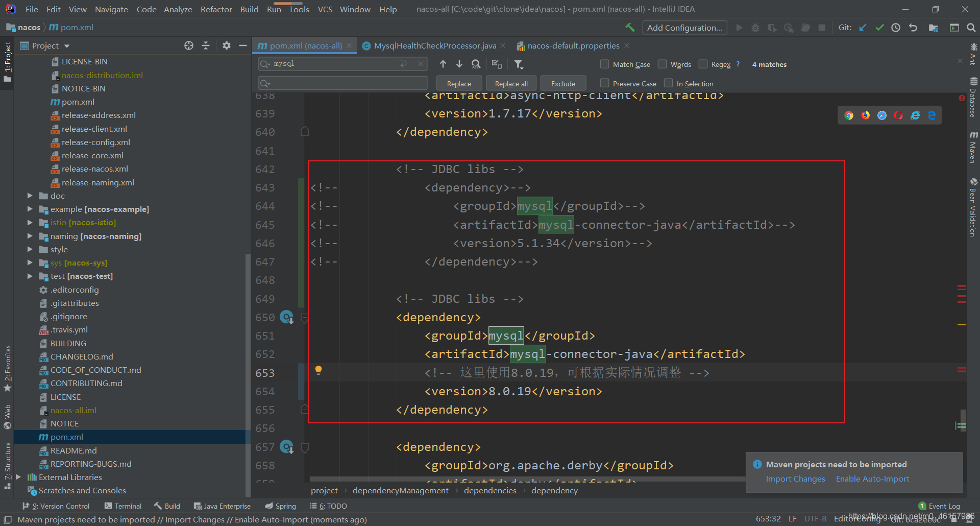Click gutter dependency icon on line 650
Screen dimensions: 980x526
[287, 317]
